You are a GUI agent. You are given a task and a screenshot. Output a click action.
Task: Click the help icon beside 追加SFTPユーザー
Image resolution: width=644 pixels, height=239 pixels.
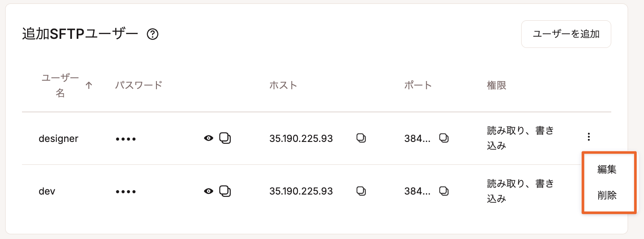[x=153, y=34]
